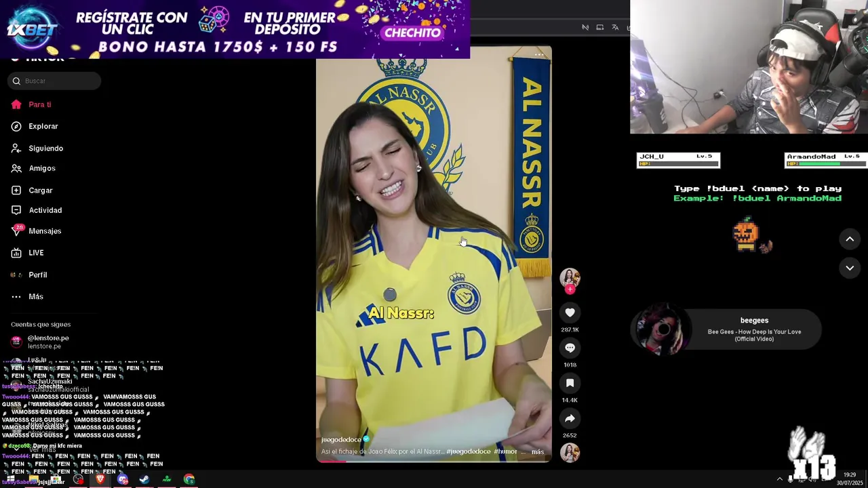Click the browser translate page icon

coord(614,27)
